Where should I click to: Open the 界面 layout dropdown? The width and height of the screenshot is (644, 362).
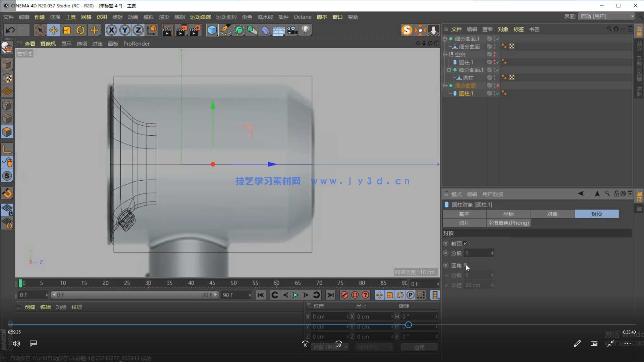click(x=607, y=16)
